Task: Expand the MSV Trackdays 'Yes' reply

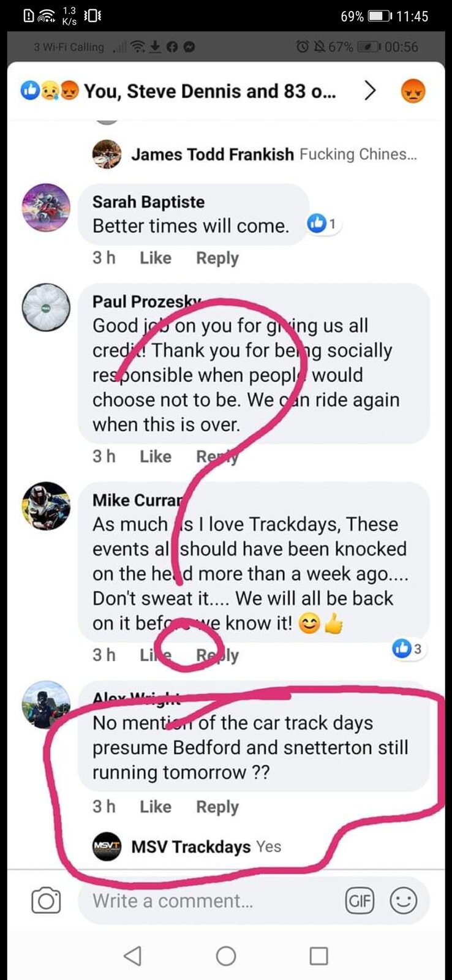Action: click(268, 846)
